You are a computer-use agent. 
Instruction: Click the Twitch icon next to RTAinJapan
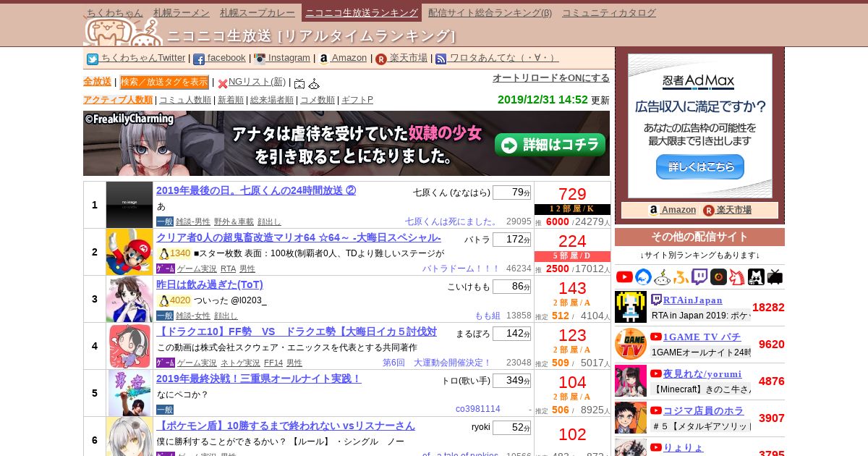pyautogui.click(x=656, y=300)
